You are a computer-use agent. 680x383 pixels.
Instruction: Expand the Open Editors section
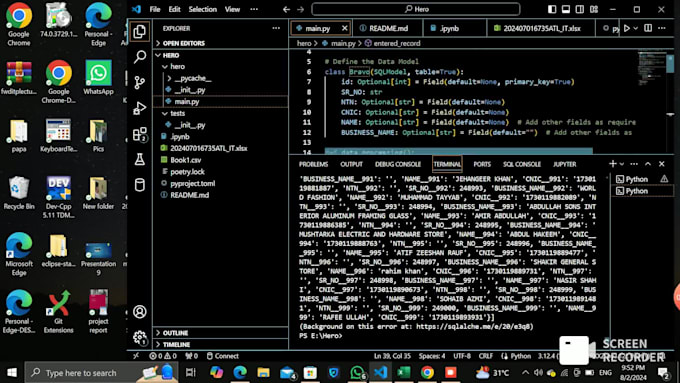tap(221, 43)
